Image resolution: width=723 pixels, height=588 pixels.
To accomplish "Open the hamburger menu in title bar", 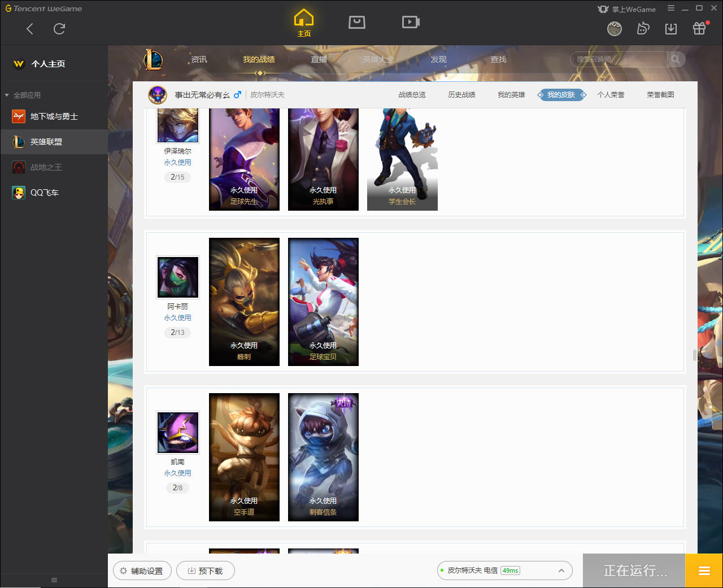I will (x=671, y=8).
